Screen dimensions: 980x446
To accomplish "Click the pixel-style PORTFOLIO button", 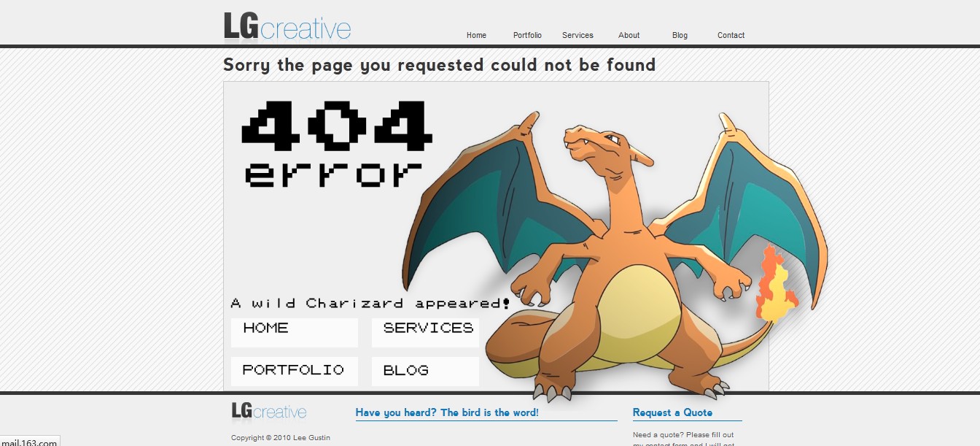I will click(294, 371).
